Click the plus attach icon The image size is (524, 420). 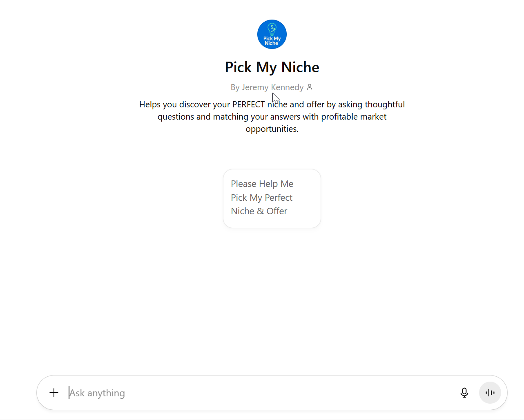click(x=54, y=393)
